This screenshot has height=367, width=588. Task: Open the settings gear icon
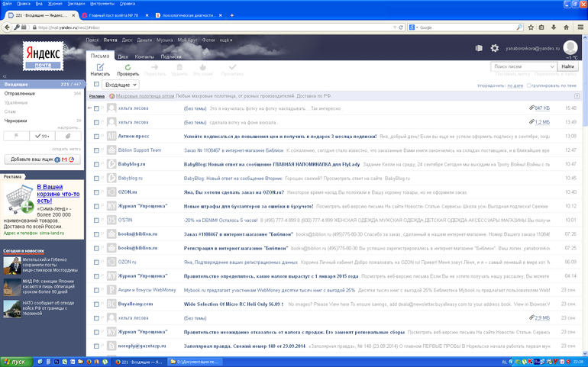point(494,48)
